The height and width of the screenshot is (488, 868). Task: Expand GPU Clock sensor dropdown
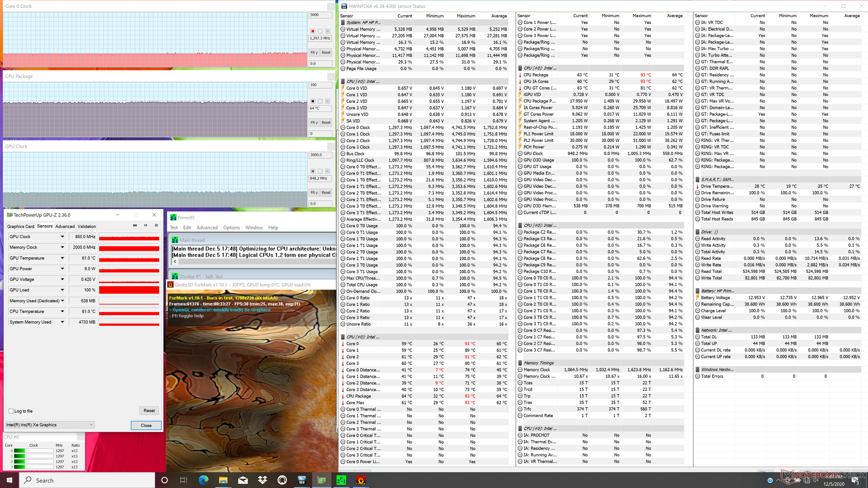(62, 237)
